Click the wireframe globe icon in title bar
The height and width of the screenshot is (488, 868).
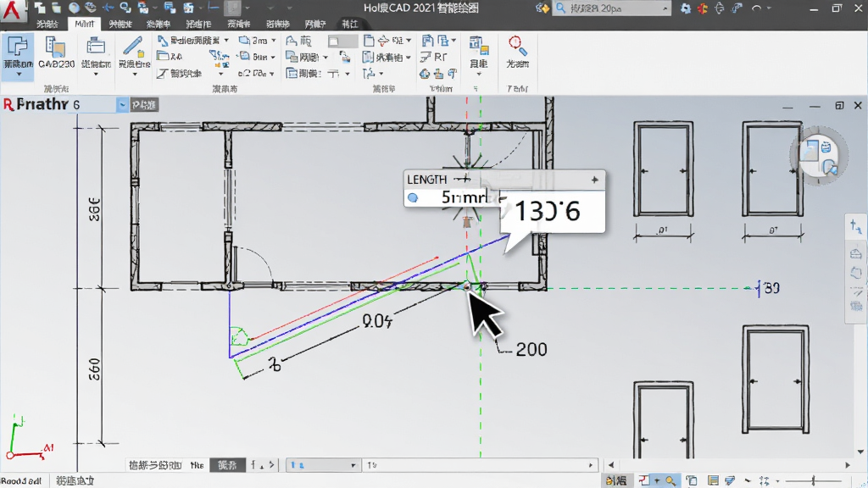pyautogui.click(x=720, y=8)
